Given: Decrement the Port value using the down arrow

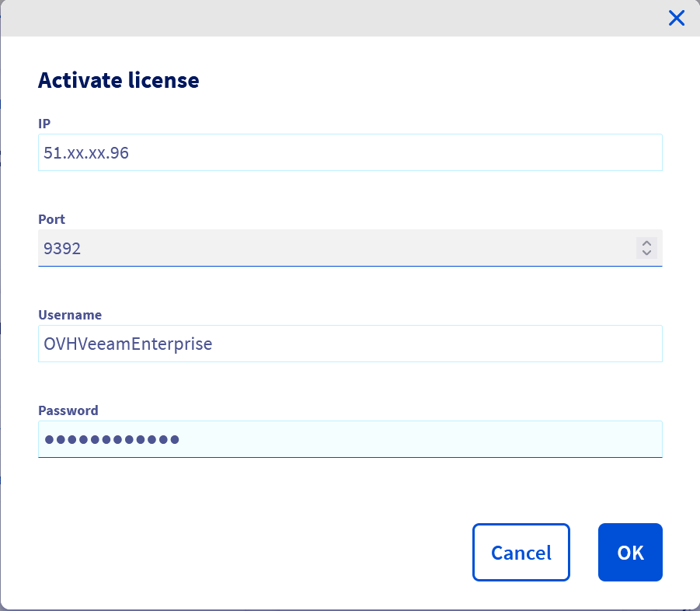Looking at the screenshot, I should (646, 253).
